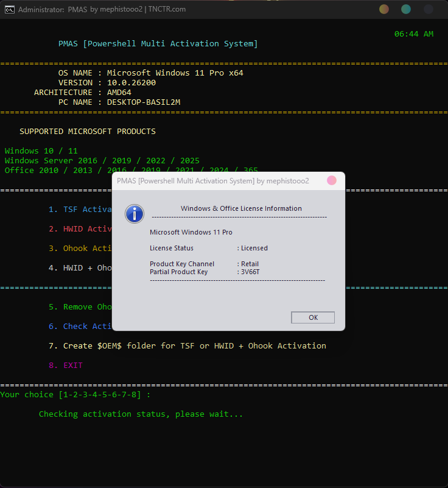This screenshot has width=448, height=488.
Task: Click the Partial Product Key label
Action: pos(179,272)
